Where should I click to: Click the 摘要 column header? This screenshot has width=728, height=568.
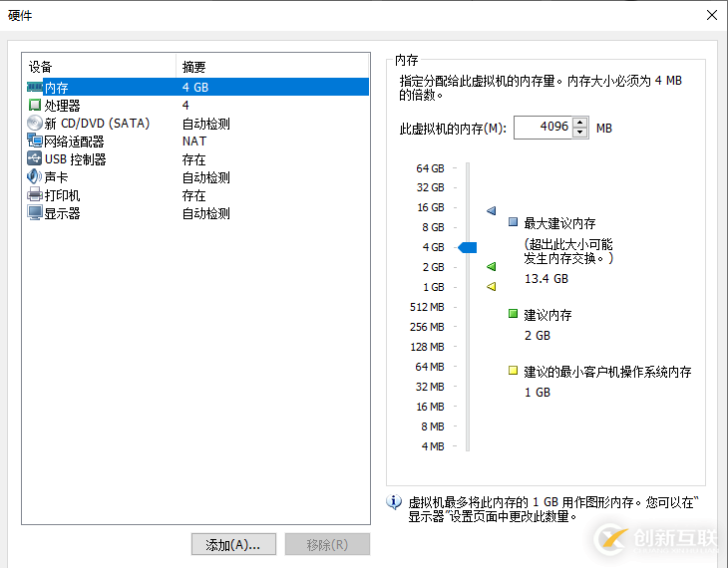point(194,67)
